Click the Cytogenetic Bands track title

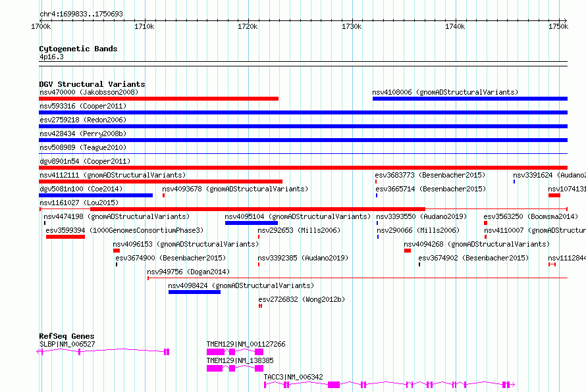78,49
